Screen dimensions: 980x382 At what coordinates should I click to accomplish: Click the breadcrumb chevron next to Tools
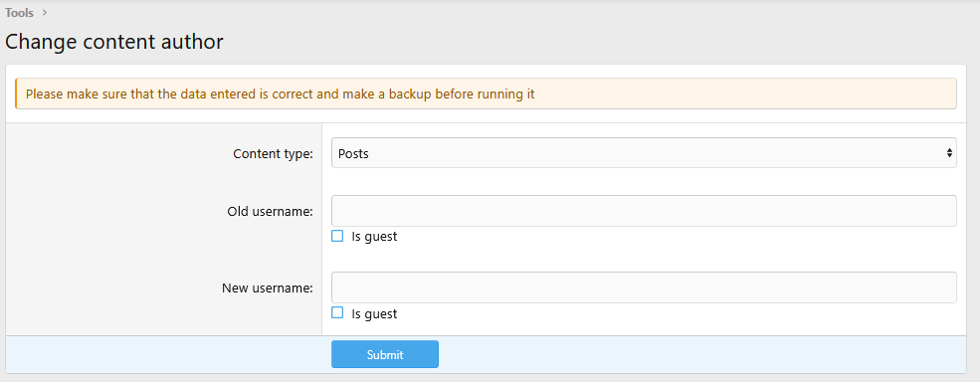(45, 13)
